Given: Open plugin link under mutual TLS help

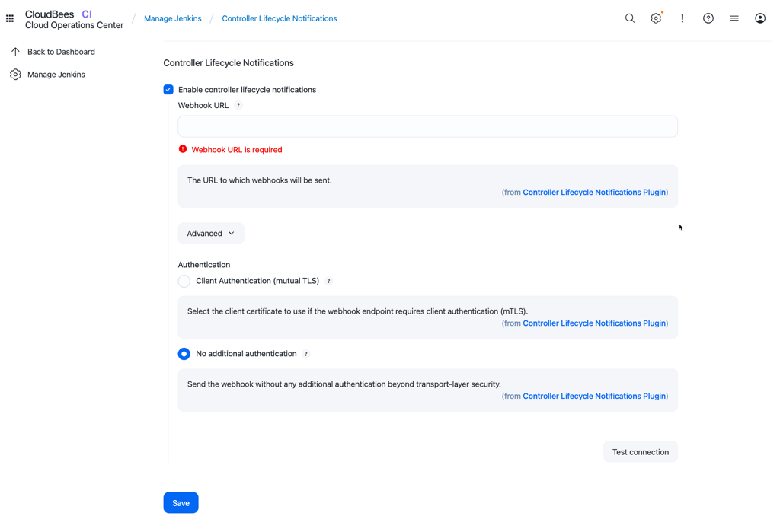Looking at the screenshot, I should coord(594,323).
